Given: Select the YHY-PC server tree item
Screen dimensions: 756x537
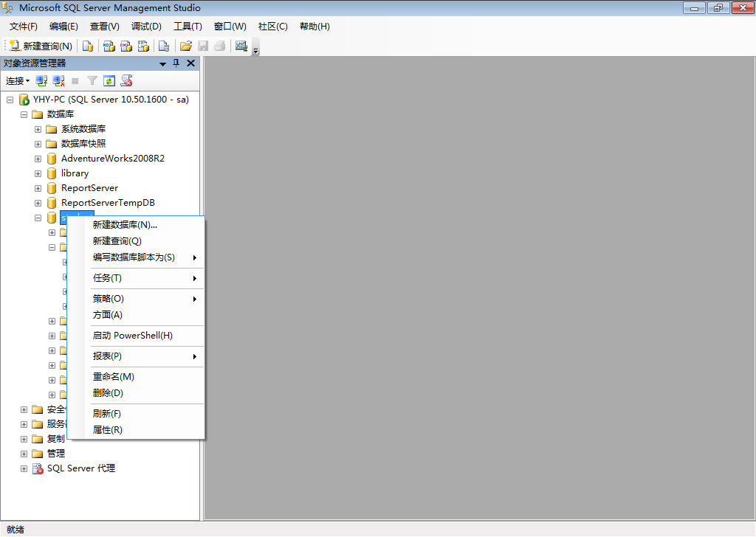Looking at the screenshot, I should pyautogui.click(x=111, y=100).
